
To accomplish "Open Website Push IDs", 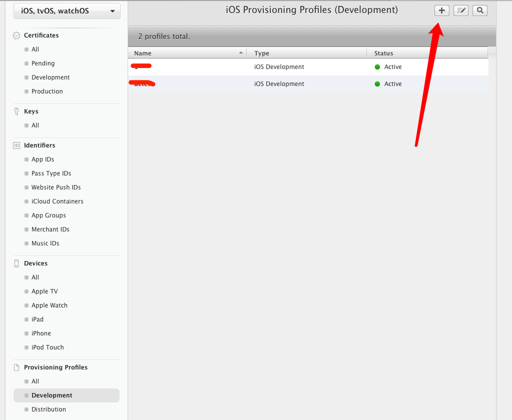I will click(x=56, y=187).
